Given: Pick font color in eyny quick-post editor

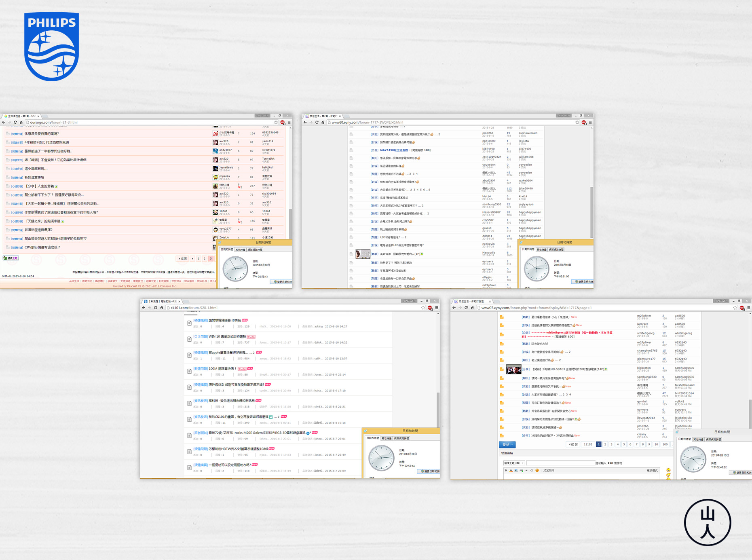Looking at the screenshot, I should (x=511, y=470).
